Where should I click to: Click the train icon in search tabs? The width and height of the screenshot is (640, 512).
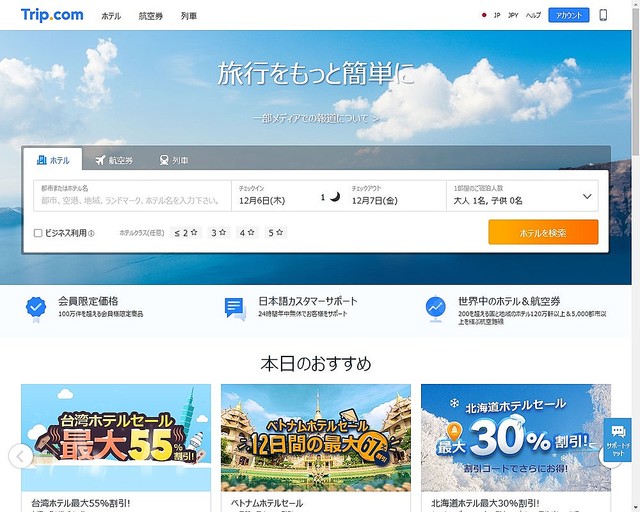click(x=164, y=160)
